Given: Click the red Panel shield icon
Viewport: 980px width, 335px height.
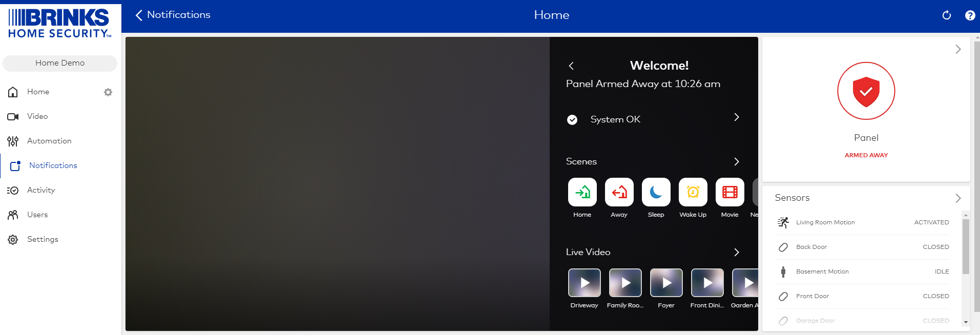Looking at the screenshot, I should tap(866, 91).
